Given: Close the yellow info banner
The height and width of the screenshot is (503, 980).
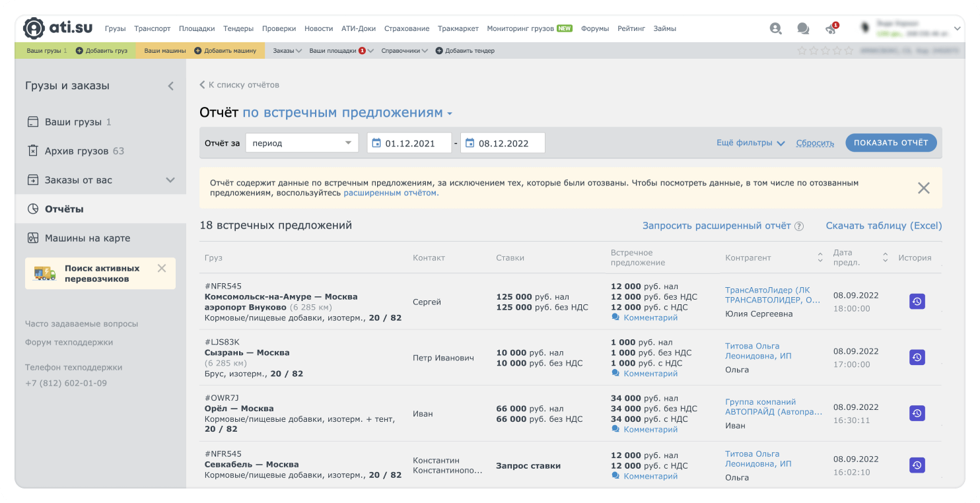Looking at the screenshot, I should point(923,188).
